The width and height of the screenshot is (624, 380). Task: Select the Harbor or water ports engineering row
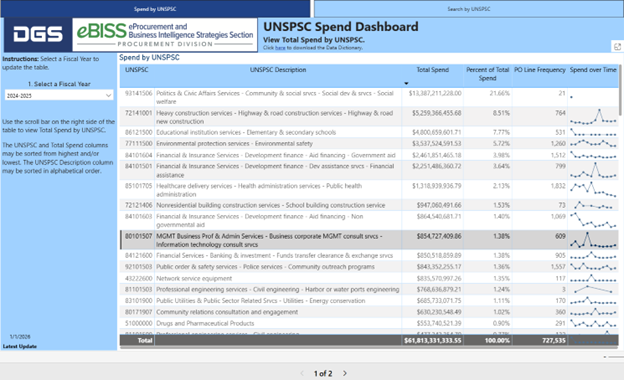[277, 289]
